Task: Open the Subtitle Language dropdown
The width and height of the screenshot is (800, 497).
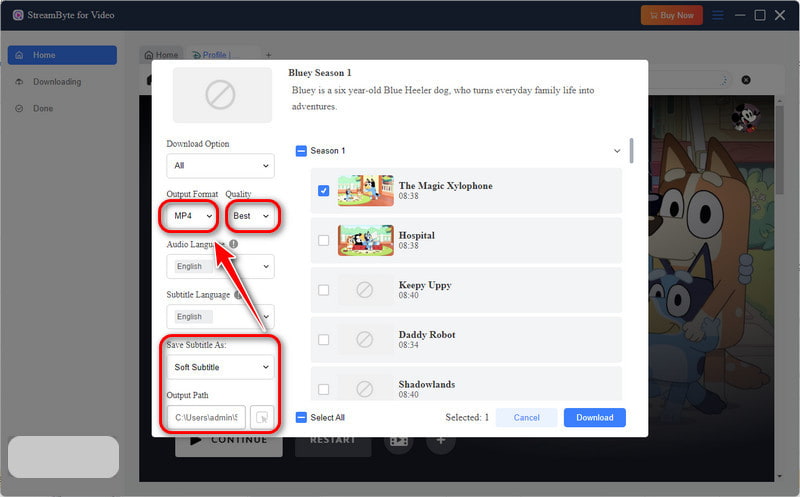Action: coord(220,316)
